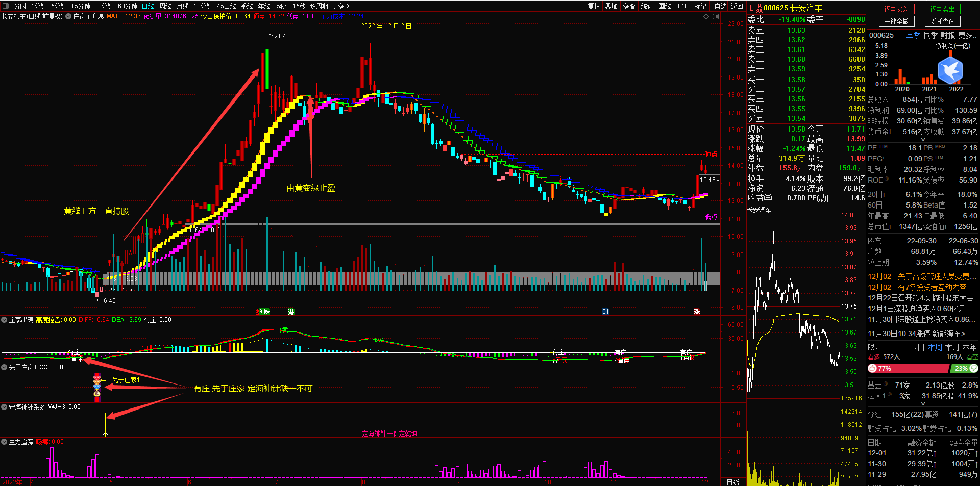Click the diamond marker icon above the chart
This screenshot has height=486, width=980.
click(706, 16)
